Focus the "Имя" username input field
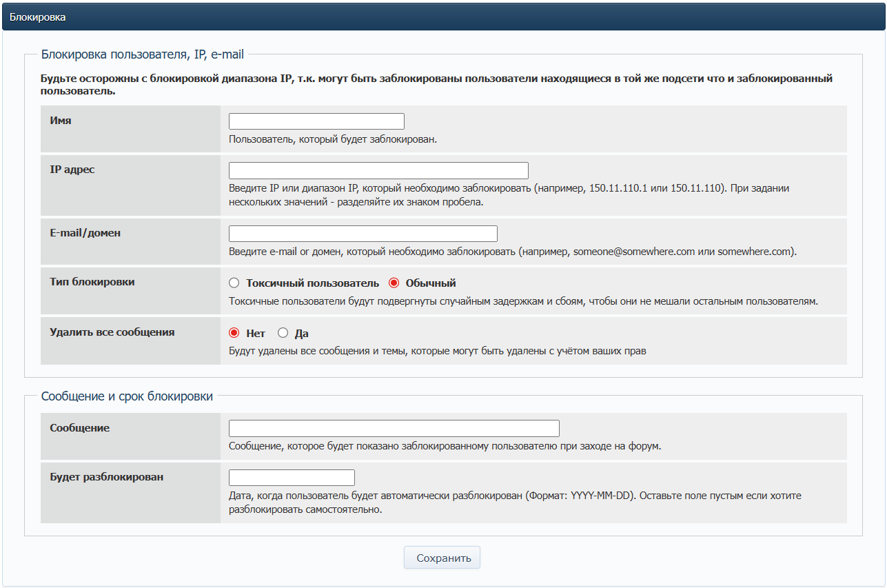This screenshot has height=588, width=887. (x=316, y=121)
